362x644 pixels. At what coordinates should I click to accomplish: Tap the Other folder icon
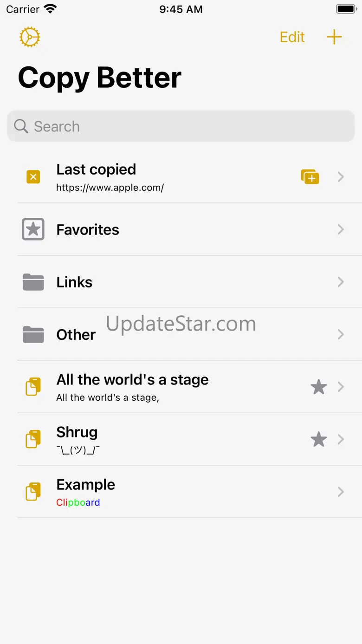pos(33,334)
